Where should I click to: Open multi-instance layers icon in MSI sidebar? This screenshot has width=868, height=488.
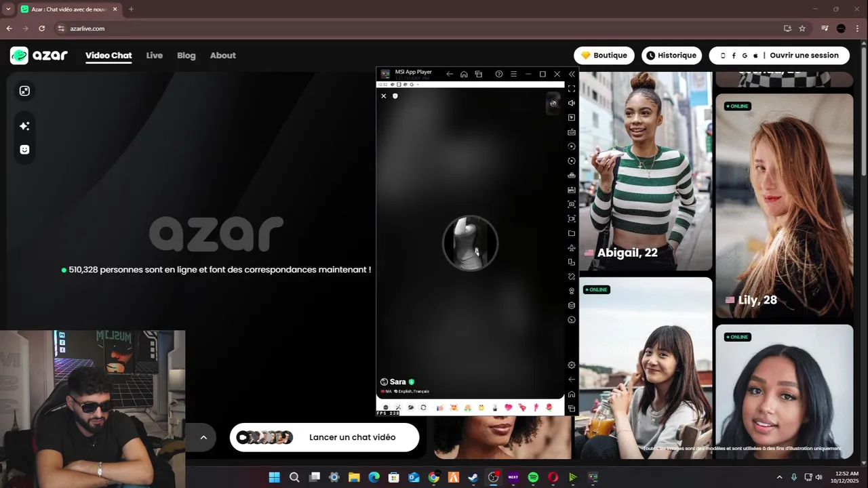point(572,305)
